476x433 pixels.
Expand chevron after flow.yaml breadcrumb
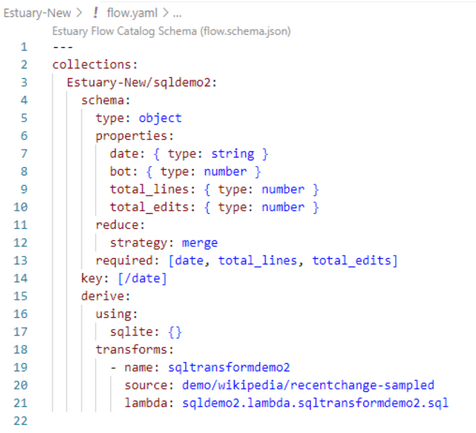[165, 13]
